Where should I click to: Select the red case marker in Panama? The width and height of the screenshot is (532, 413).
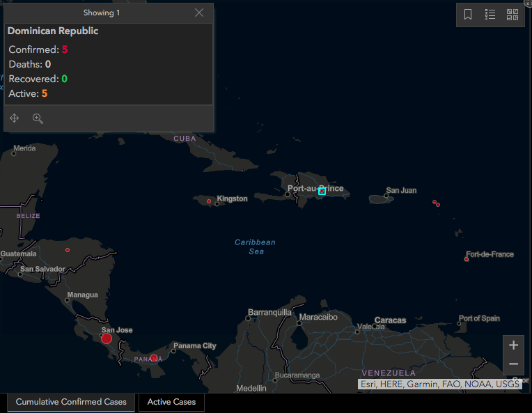click(x=154, y=358)
